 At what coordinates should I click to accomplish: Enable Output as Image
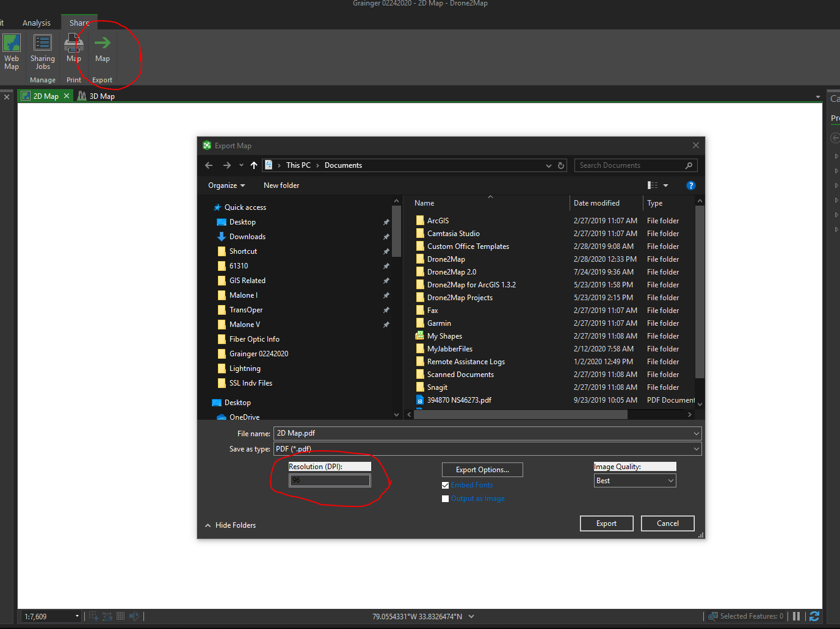tap(445, 498)
